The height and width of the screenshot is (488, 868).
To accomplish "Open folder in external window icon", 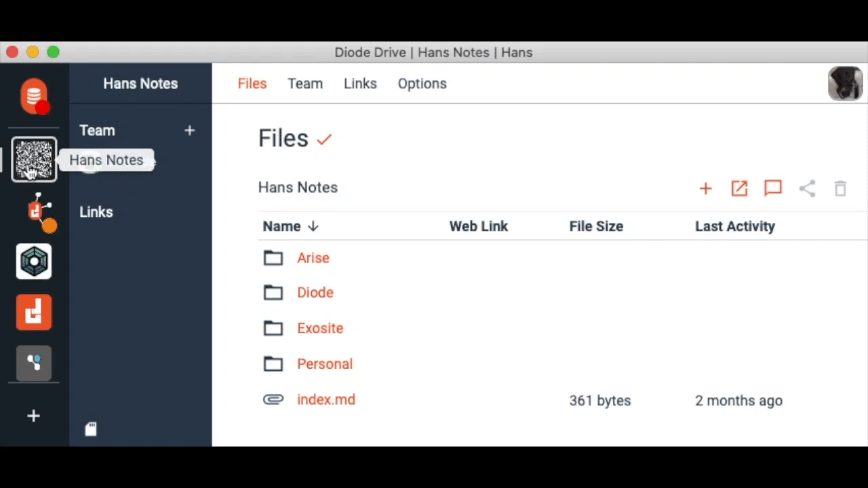I will [x=739, y=188].
